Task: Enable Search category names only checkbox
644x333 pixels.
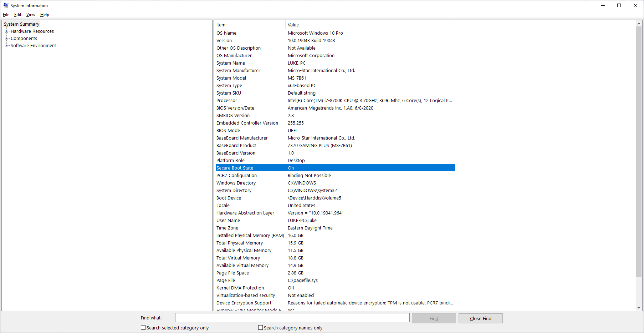Action: tap(260, 328)
